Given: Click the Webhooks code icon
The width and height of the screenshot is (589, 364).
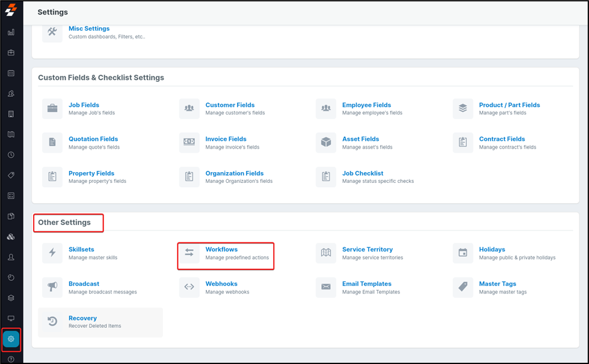Looking at the screenshot, I should pyautogui.click(x=189, y=287).
